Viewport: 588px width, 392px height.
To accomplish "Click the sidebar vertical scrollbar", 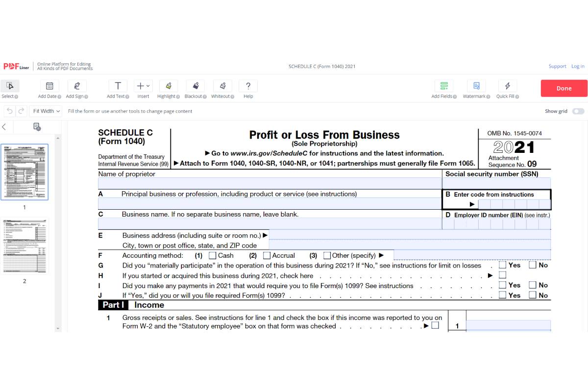I will click(58, 233).
